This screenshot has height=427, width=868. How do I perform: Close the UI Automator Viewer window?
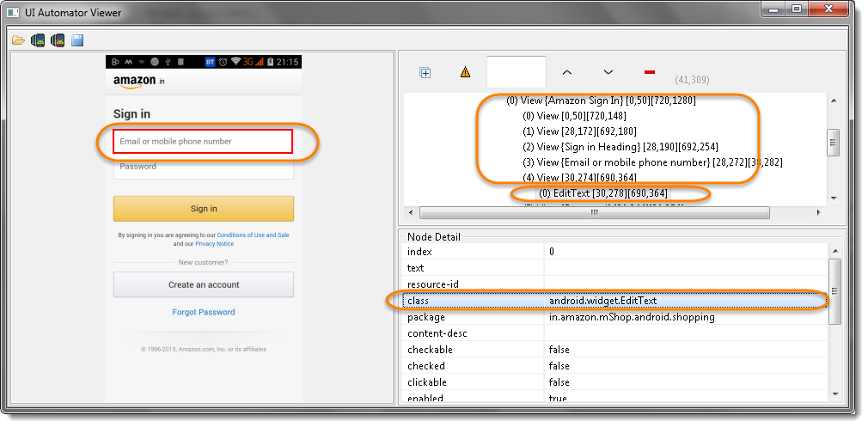[x=828, y=9]
